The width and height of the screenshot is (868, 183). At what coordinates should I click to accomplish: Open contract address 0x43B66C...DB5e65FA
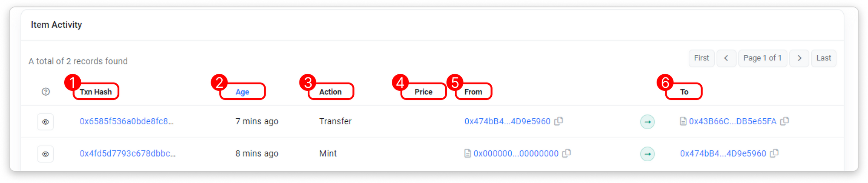pyautogui.click(x=733, y=122)
